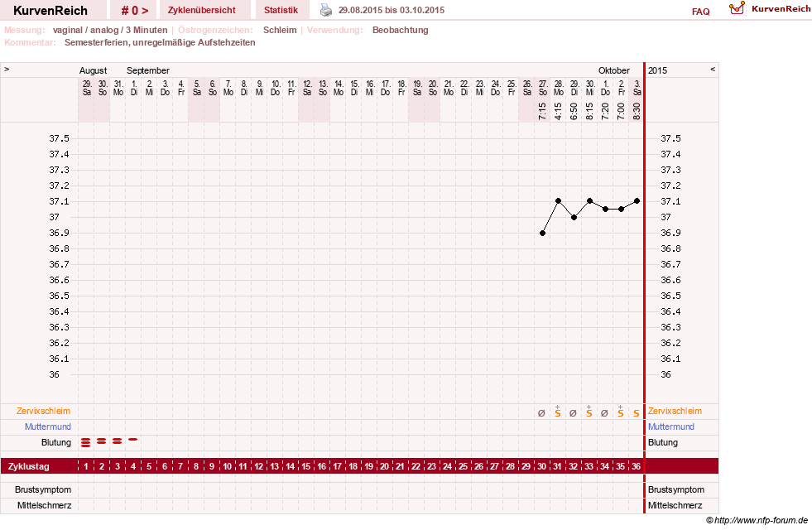The image size is (812, 530).
Task: Click the Schleim estrogen sign value
Action: point(280,30)
